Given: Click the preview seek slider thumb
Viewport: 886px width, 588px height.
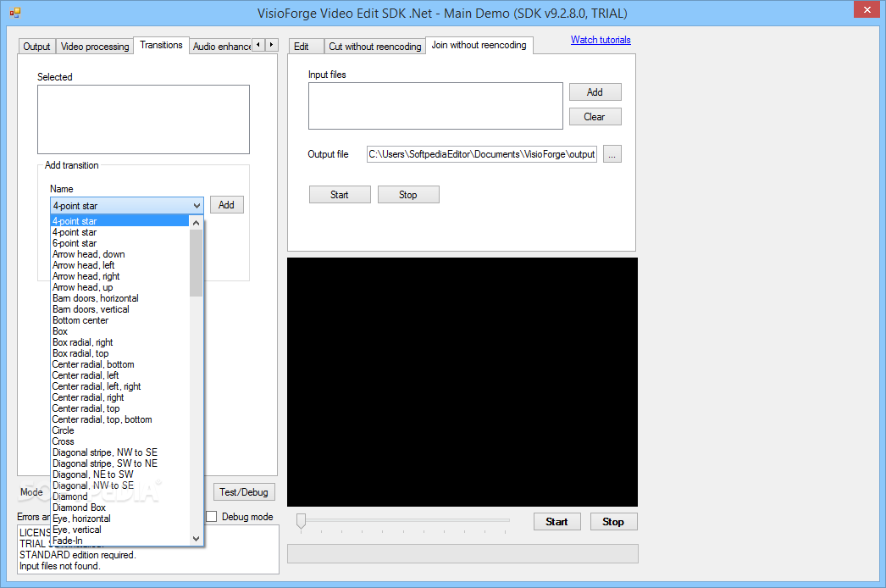Looking at the screenshot, I should 302,521.
